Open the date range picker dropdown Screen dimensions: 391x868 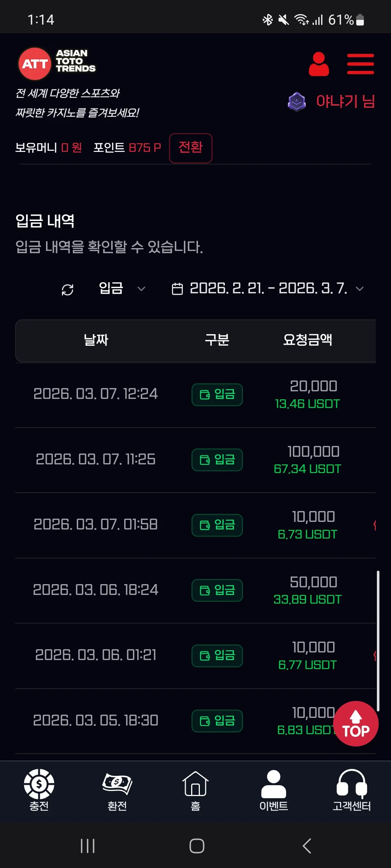(x=268, y=289)
